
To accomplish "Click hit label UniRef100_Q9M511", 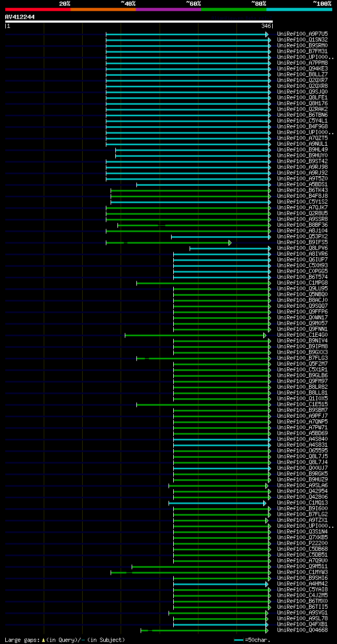I will pos(302,566).
